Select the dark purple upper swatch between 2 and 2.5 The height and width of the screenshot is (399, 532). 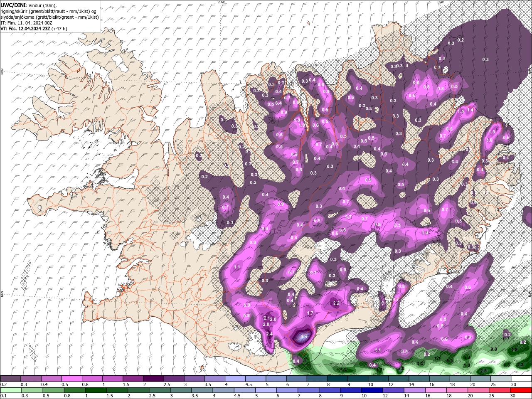(x=153, y=379)
